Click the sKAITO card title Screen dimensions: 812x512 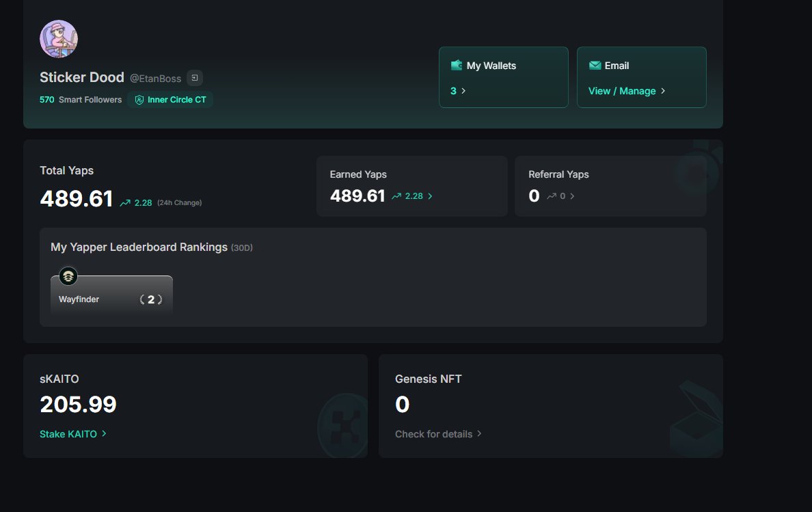tap(59, 379)
